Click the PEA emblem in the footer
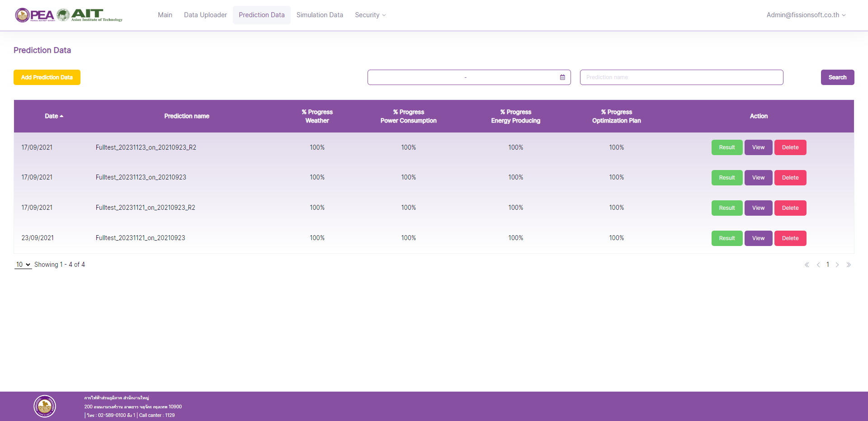This screenshot has height=421, width=868. 45,406
